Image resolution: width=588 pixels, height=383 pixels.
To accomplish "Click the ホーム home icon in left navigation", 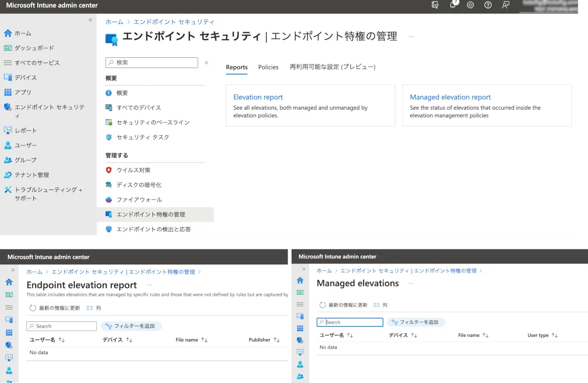I will [x=8, y=33].
